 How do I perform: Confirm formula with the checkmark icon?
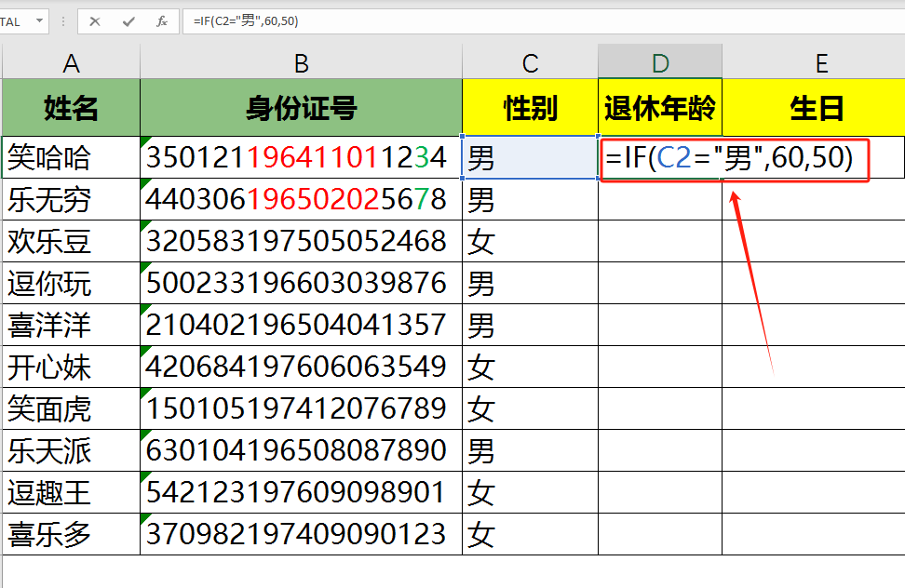point(128,21)
